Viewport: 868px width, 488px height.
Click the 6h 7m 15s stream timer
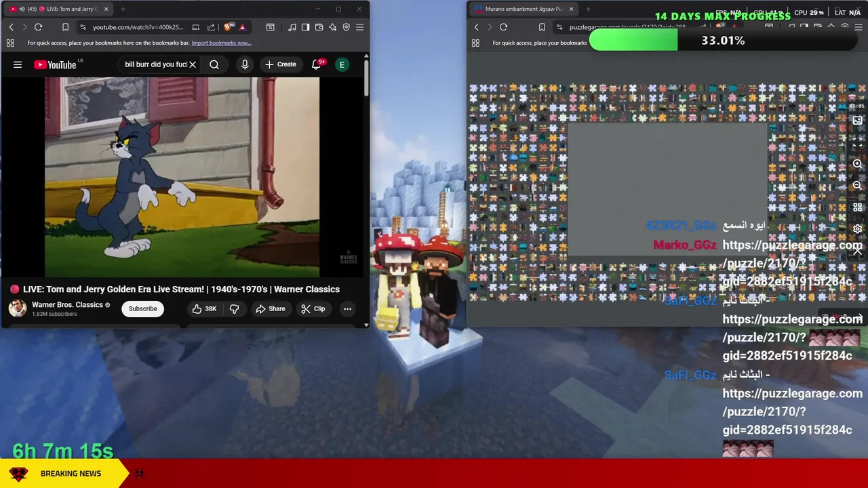tap(63, 451)
